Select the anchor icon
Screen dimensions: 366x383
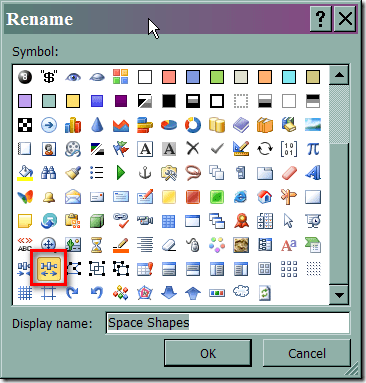pos(145,173)
